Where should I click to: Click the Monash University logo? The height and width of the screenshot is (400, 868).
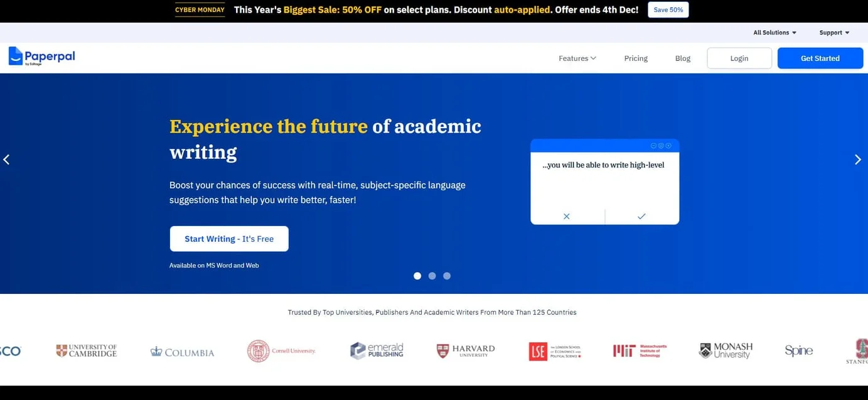[x=726, y=350]
